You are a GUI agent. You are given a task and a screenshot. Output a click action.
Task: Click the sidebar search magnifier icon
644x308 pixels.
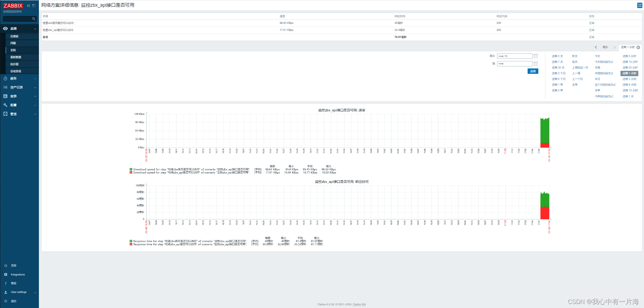34,19
